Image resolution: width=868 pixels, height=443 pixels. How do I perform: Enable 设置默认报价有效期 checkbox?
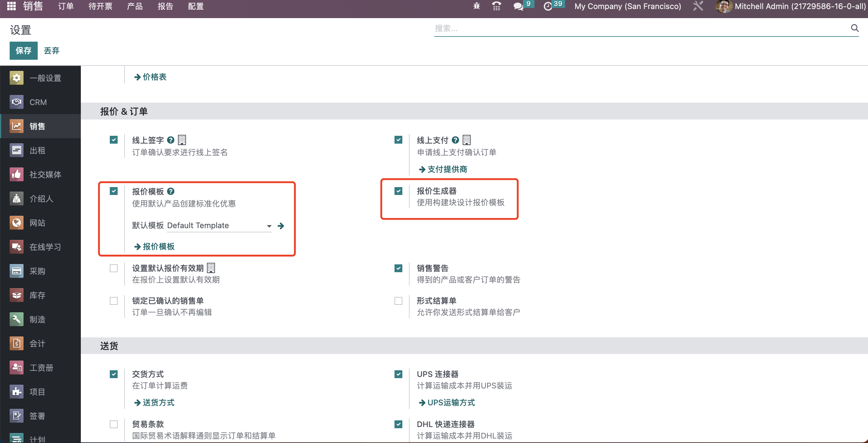coord(114,268)
